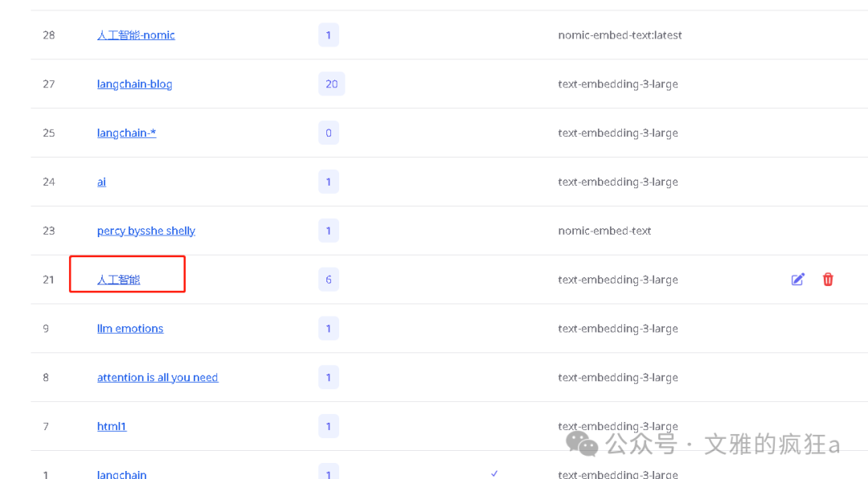The width and height of the screenshot is (868, 479).
Task: Click the blue checkmark in the langchain row
Action: tap(494, 473)
